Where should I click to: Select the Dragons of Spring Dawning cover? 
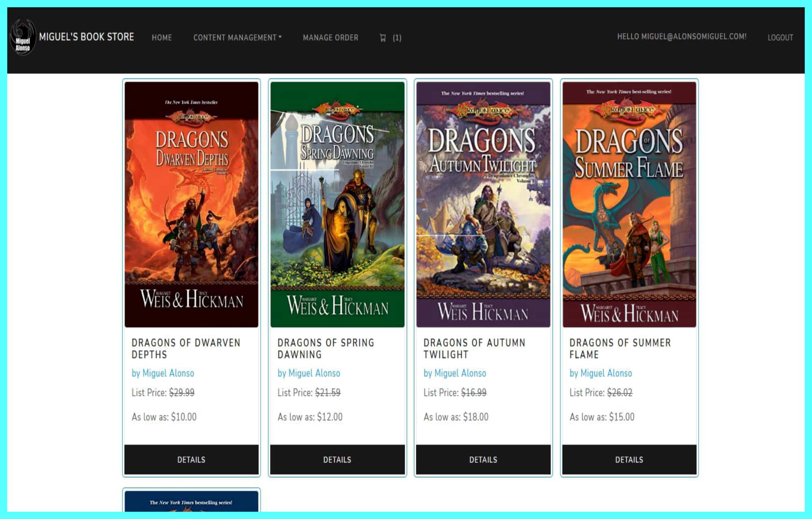tap(337, 204)
